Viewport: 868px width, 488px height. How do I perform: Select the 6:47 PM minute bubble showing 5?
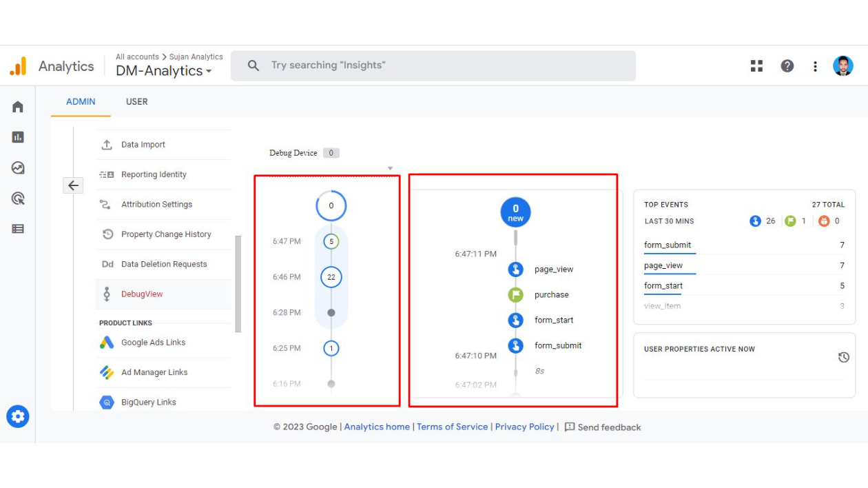coord(331,242)
